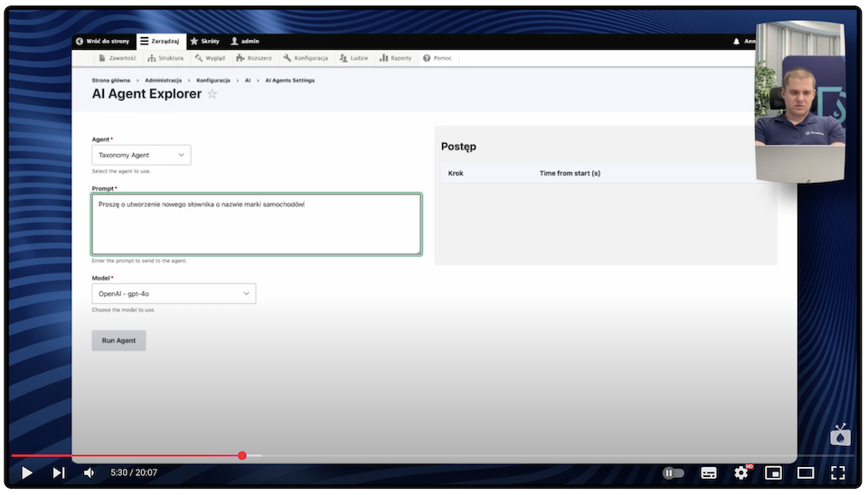Go to Konfiguracja breadcrumb
This screenshot has height=495, width=868.
tap(213, 81)
